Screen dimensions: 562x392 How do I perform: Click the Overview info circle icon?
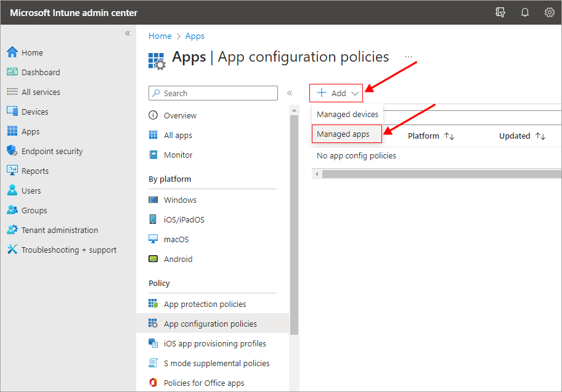153,115
